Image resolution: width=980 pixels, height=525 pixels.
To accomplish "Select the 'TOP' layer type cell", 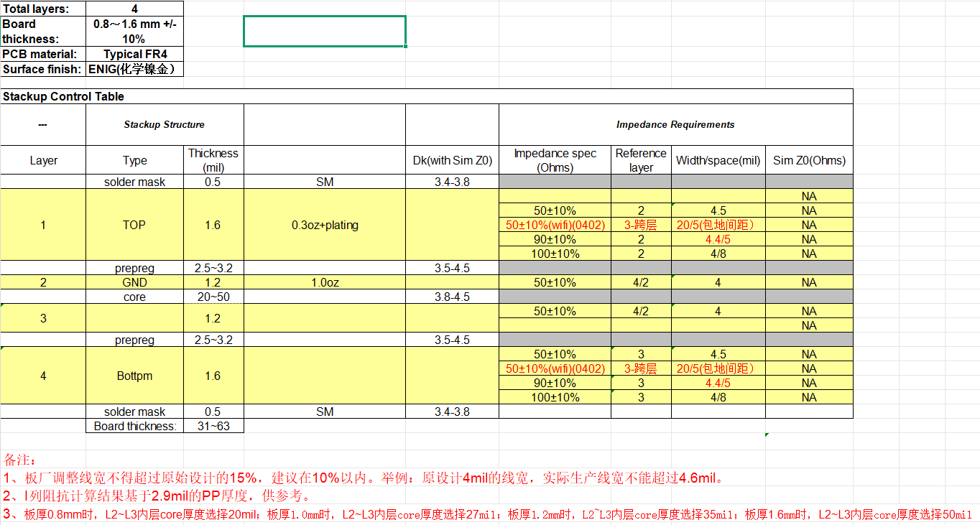I will click(x=134, y=225).
